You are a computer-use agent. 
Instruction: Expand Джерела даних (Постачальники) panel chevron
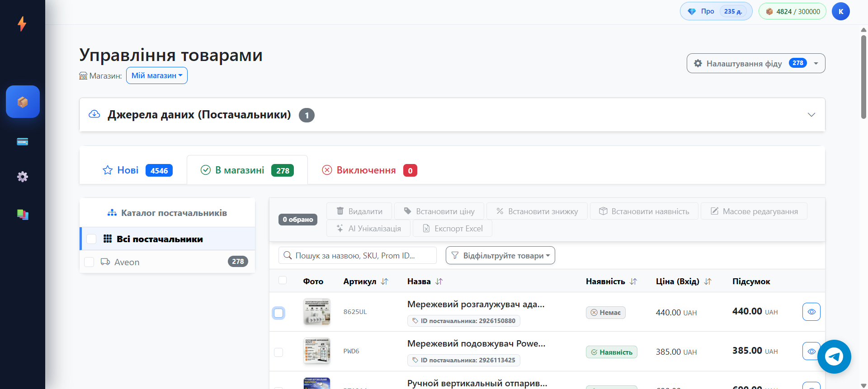point(811,115)
